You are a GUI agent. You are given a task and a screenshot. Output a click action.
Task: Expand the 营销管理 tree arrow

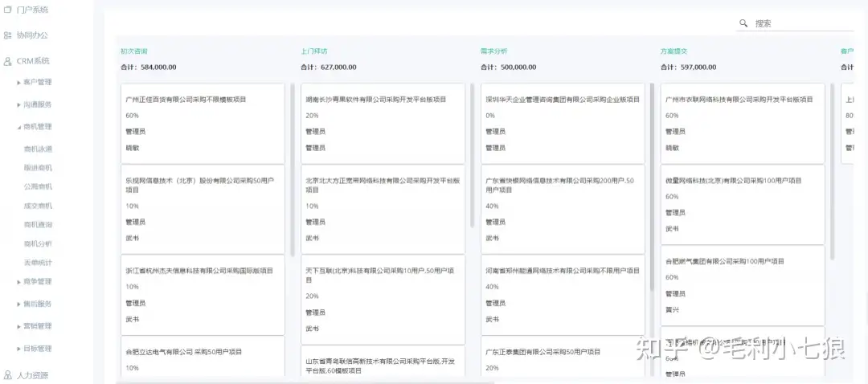(19, 326)
